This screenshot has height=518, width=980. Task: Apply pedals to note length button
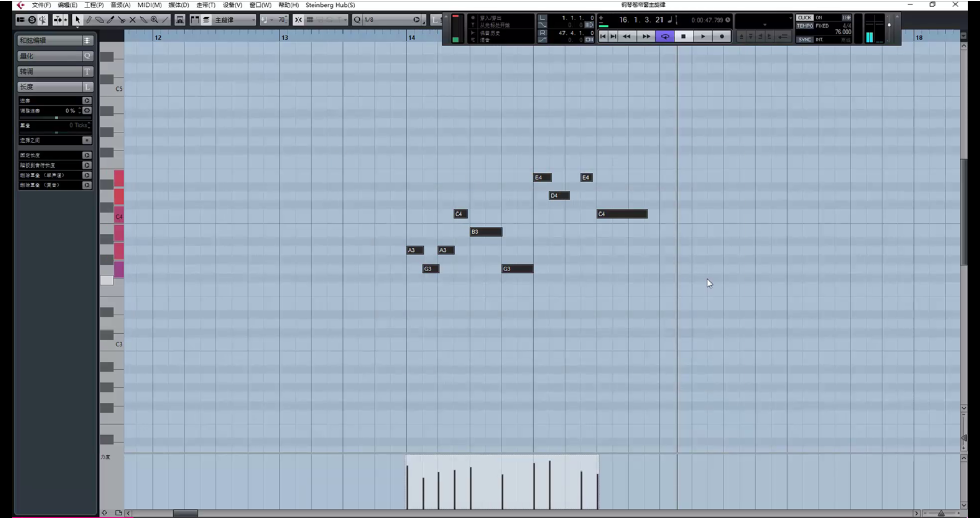tap(87, 165)
